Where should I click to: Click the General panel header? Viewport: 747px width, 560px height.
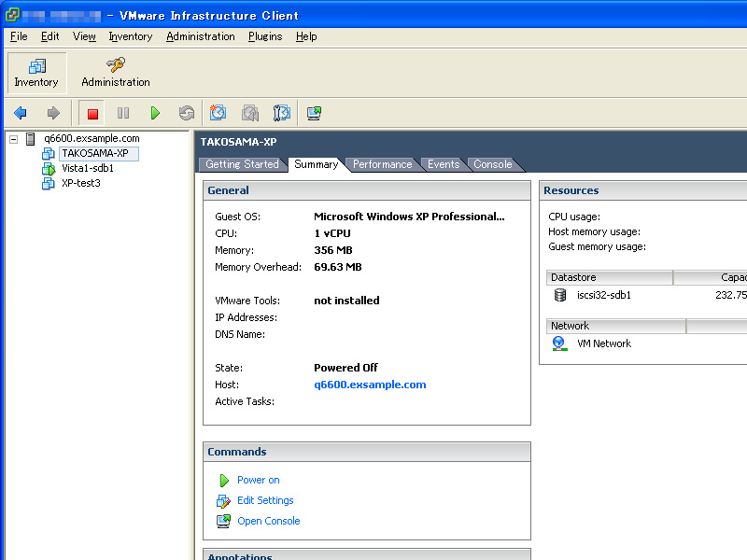pos(367,190)
